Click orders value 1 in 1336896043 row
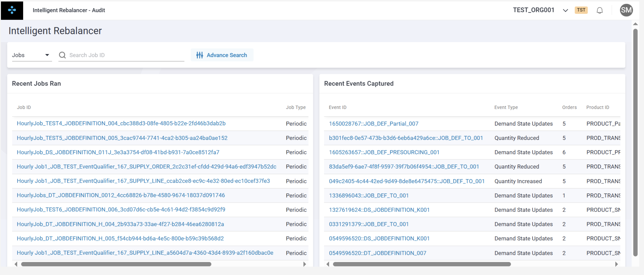 tap(564, 195)
